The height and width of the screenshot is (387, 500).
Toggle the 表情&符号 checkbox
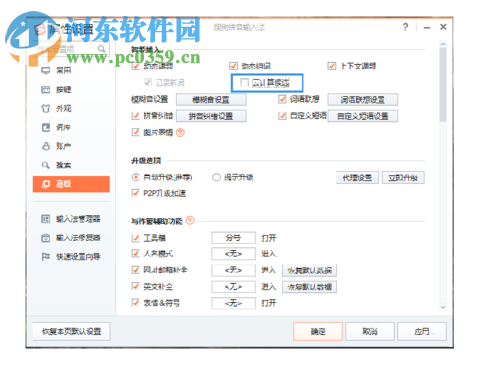pos(135,303)
